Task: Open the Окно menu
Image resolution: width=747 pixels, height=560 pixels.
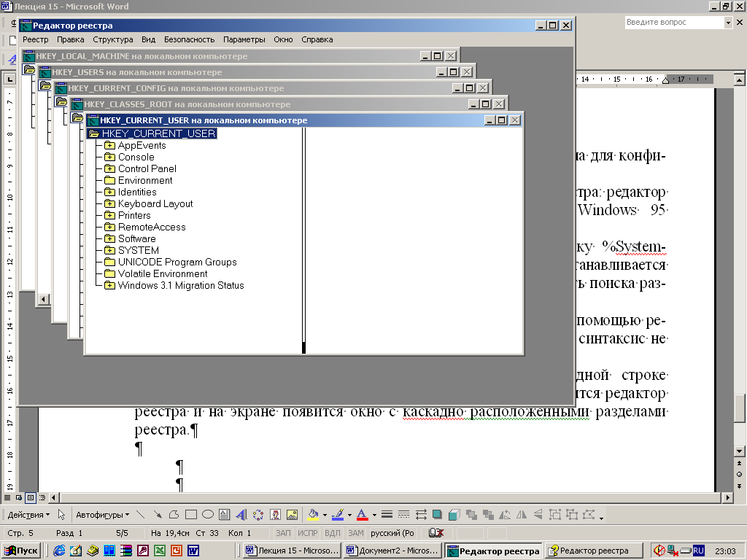Action: click(283, 39)
